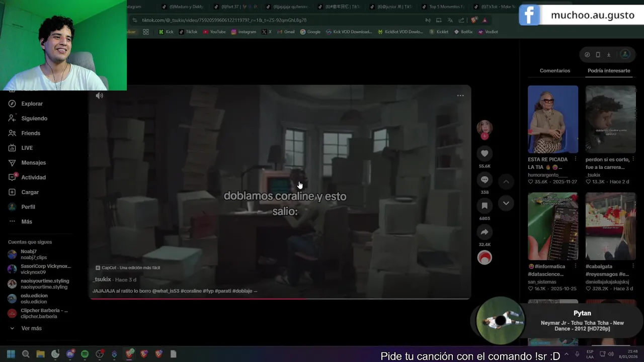Viewport: 644px width, 362px height.
Task: Follow creator via red plus badge
Action: [485, 136]
